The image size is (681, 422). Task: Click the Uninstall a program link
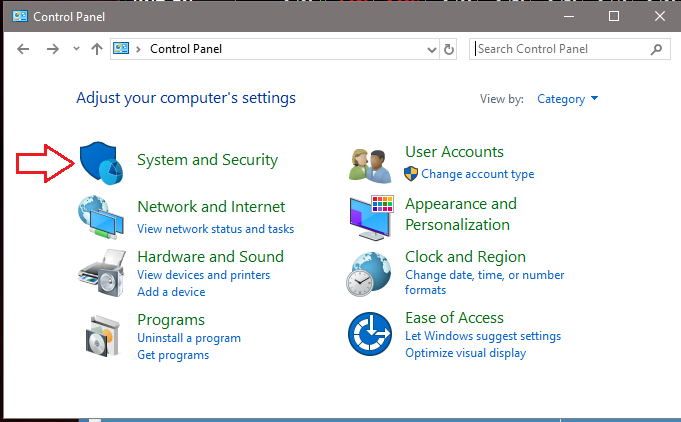click(189, 338)
